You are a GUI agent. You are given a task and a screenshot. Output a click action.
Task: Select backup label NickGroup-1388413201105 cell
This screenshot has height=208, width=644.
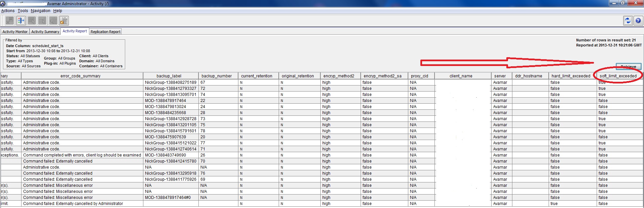(171, 125)
